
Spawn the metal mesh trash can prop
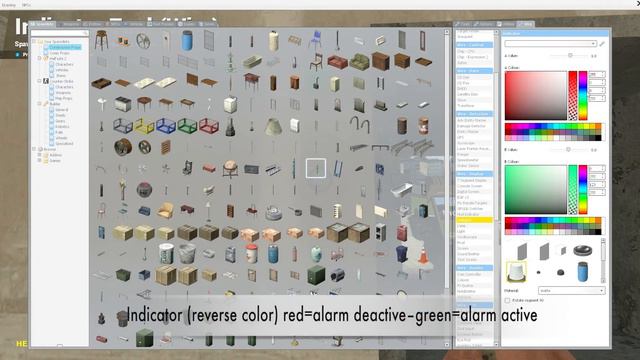(x=187, y=253)
